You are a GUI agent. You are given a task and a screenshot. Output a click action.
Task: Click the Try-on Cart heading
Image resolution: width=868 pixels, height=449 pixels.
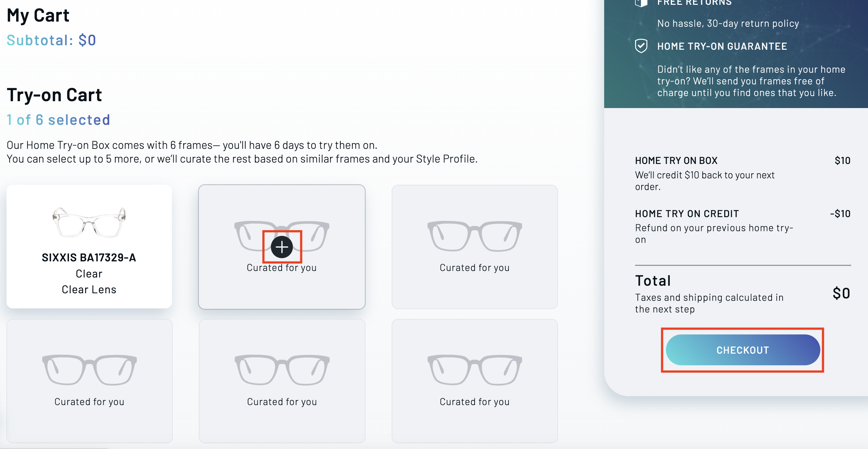pos(54,95)
